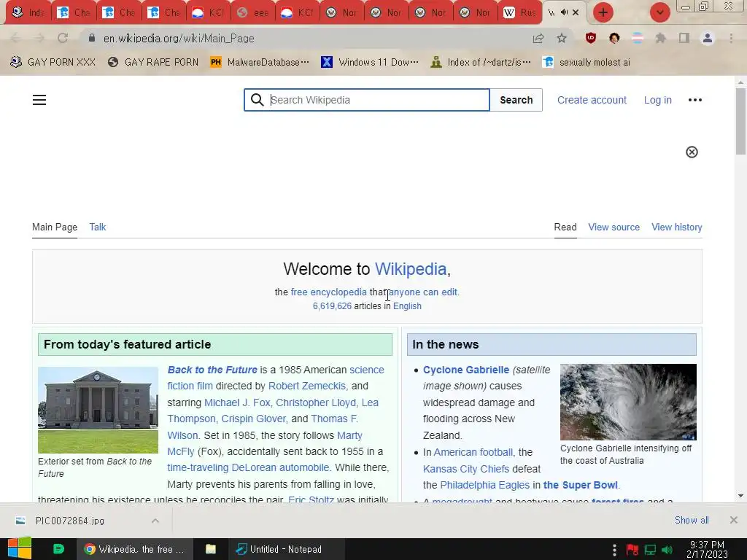Select the Read tab
This screenshot has height=560, width=747.
click(x=565, y=227)
